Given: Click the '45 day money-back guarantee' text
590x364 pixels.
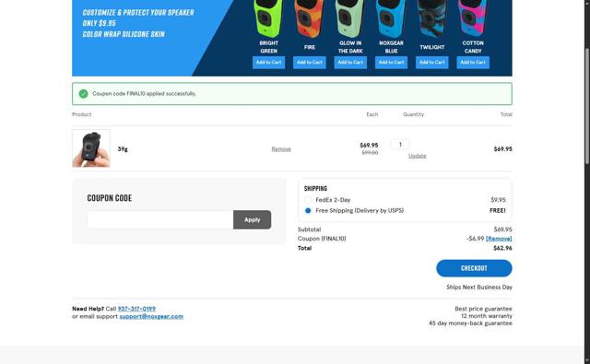Looking at the screenshot, I should (470, 323).
